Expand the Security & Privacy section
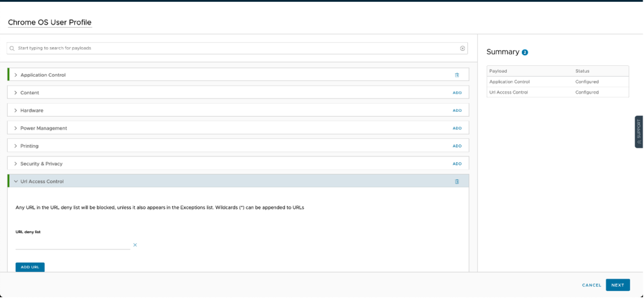The height and width of the screenshot is (299, 644). pos(16,164)
